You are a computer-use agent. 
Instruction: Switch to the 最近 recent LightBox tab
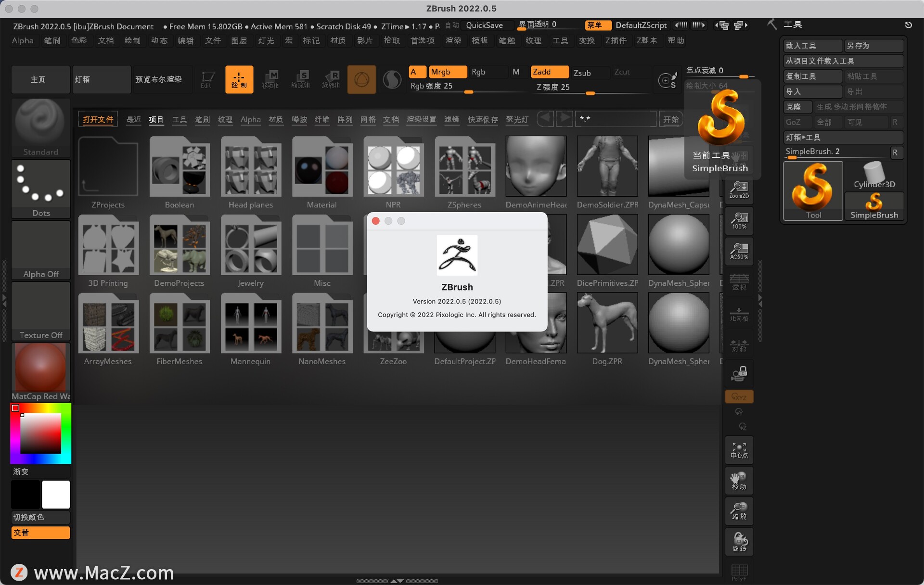134,119
